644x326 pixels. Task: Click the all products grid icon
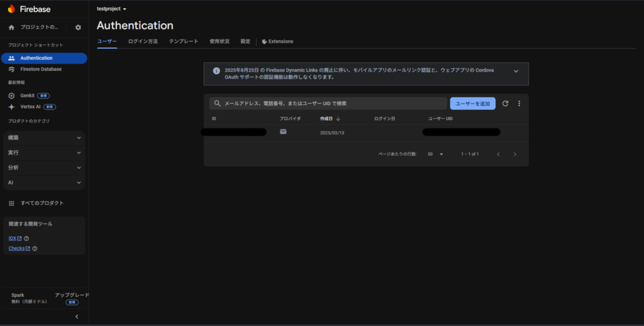pos(11,204)
